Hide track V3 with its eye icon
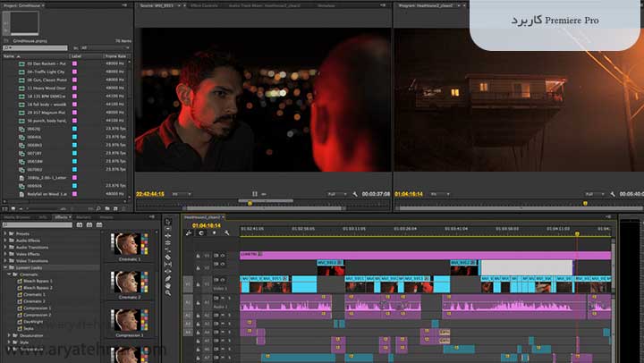This screenshot has width=644, height=363. click(x=223, y=256)
